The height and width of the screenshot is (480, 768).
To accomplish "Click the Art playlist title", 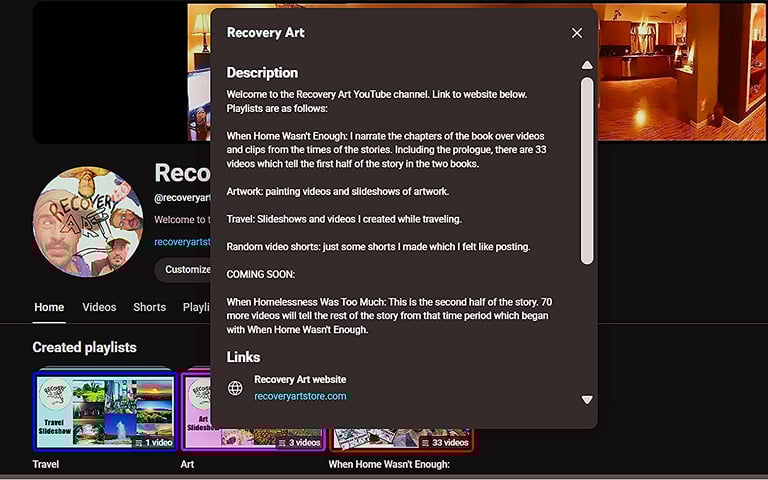I will [188, 464].
